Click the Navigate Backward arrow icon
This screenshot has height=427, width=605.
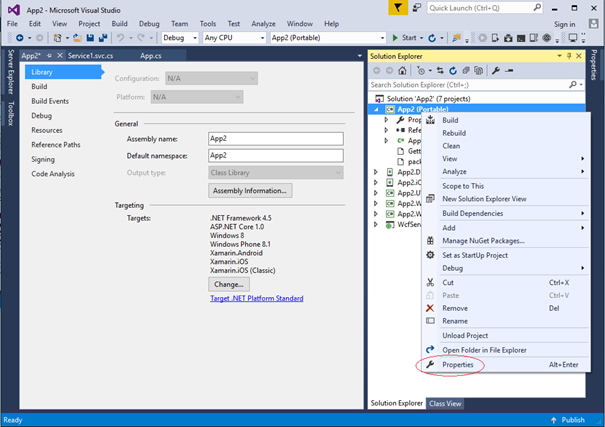19,38
